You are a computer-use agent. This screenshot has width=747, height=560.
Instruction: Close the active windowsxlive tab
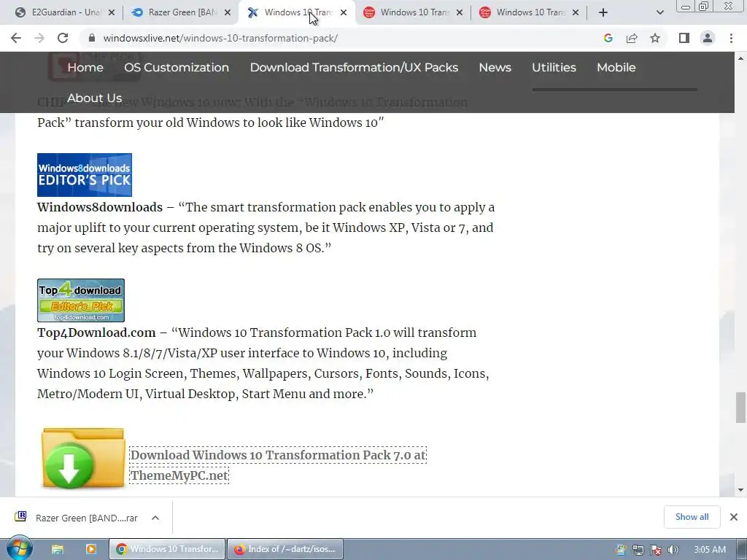(x=344, y=12)
